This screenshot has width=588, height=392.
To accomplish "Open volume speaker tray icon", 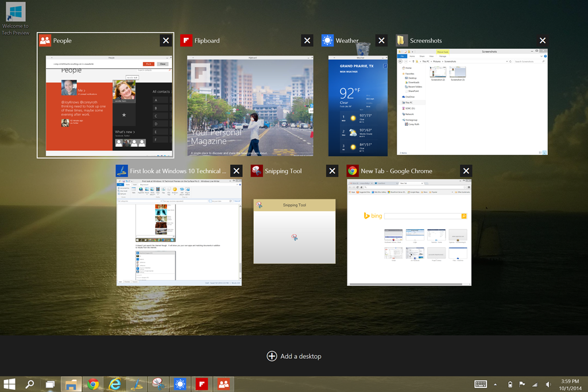I will click(548, 384).
